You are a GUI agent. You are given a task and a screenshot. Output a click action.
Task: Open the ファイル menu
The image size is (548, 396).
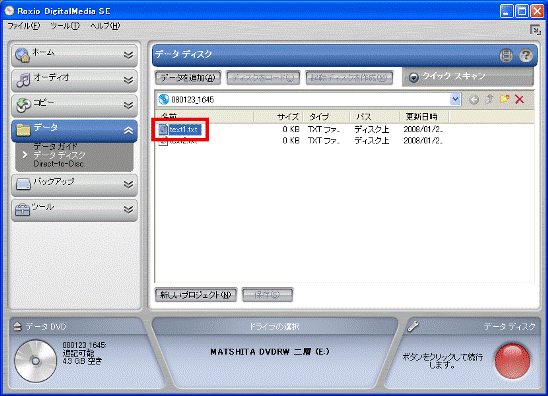coord(24,26)
